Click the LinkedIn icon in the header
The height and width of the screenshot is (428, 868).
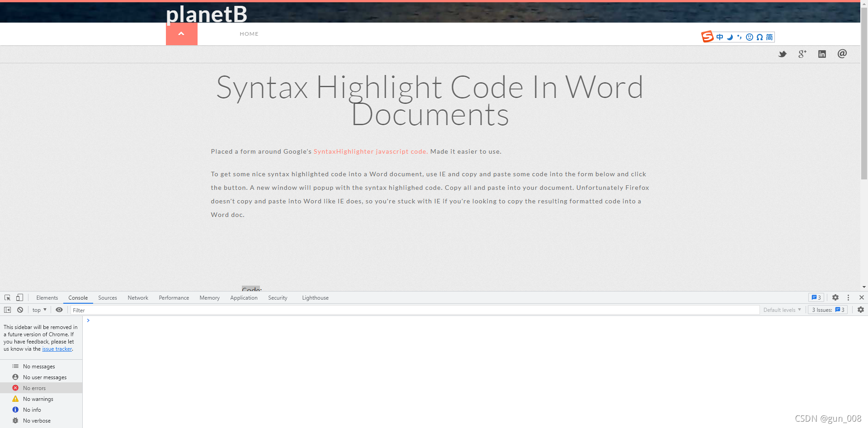[x=822, y=54]
